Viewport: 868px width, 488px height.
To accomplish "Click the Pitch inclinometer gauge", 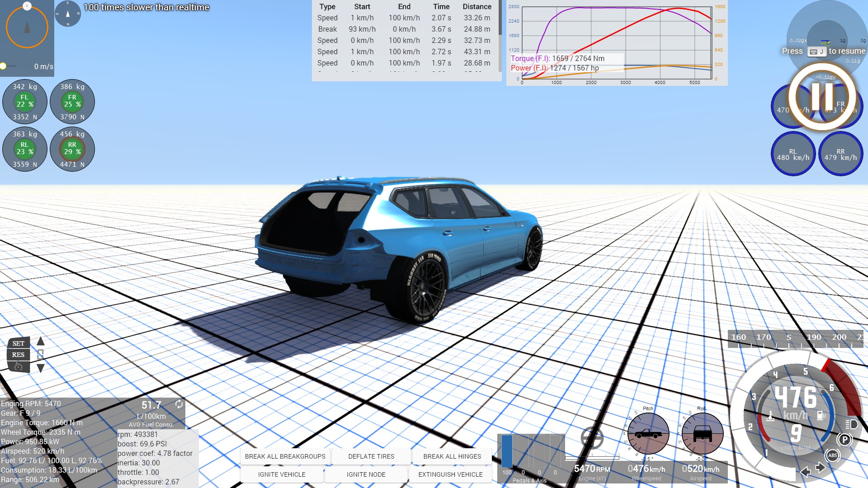I will click(648, 434).
